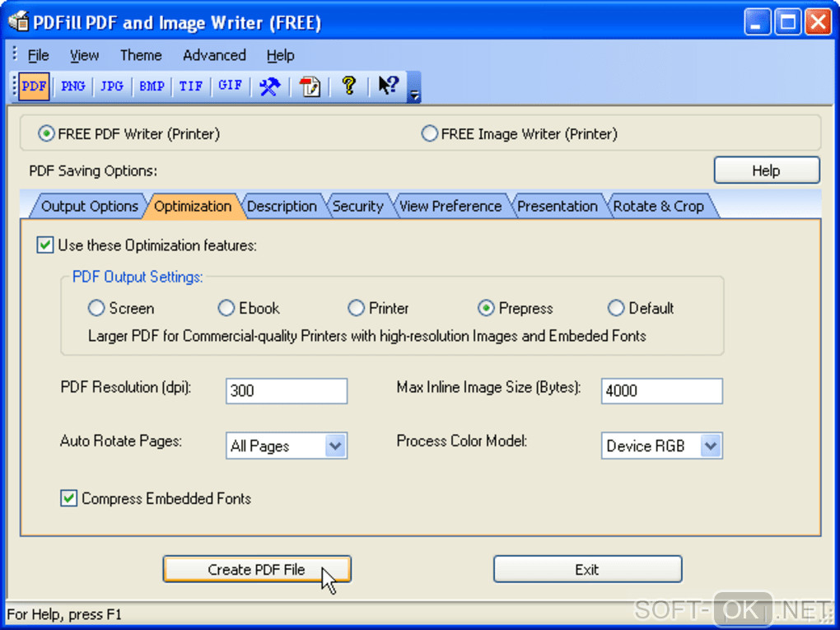
Task: Click the Max Inline Image Size input field
Action: [x=661, y=390]
